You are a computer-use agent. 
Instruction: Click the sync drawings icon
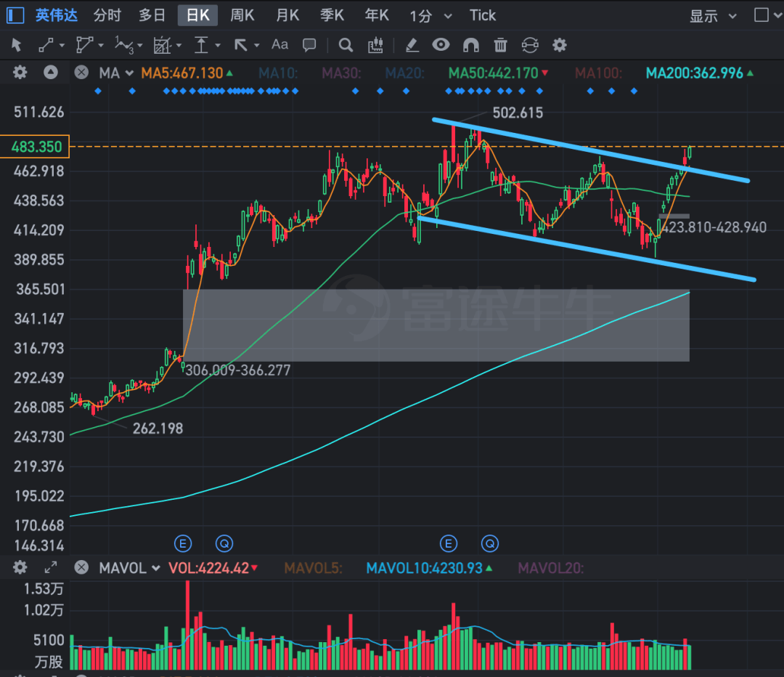pos(530,45)
